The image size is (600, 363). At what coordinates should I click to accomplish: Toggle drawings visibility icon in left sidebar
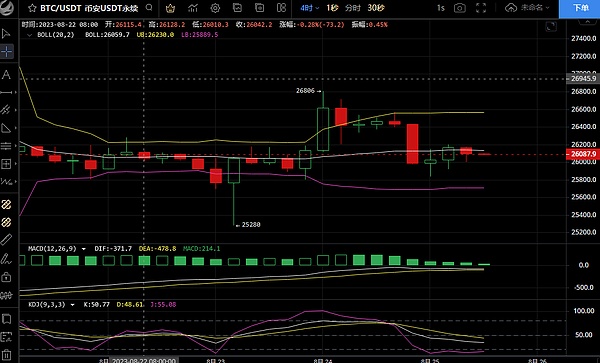[x=6, y=295]
